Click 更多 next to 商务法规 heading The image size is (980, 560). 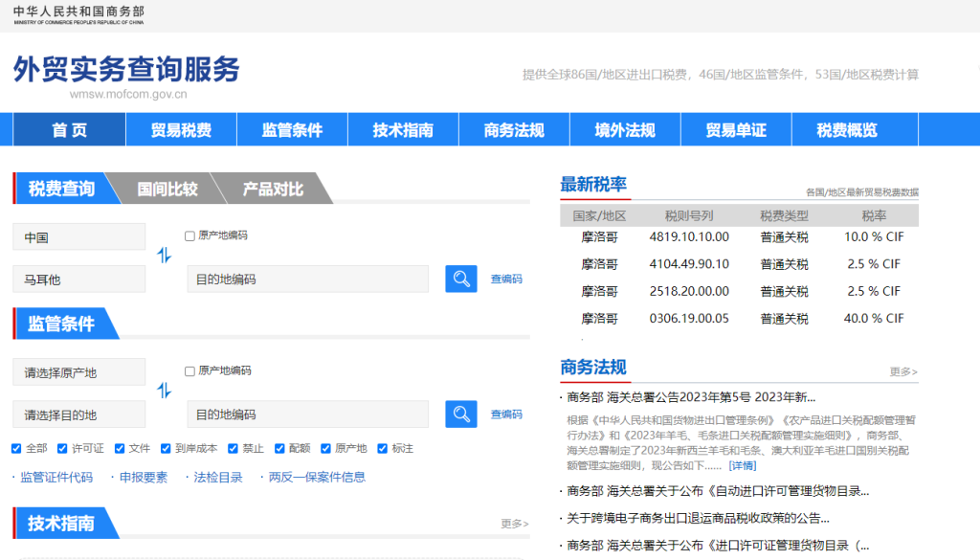(x=903, y=371)
